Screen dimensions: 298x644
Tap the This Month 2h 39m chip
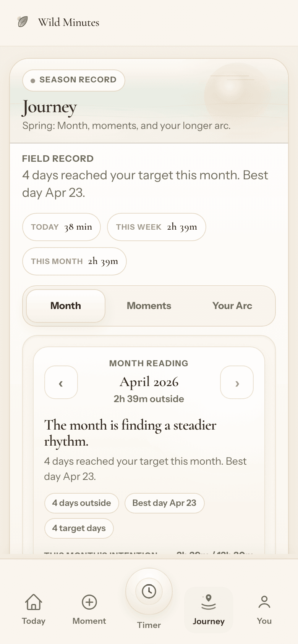(74, 261)
